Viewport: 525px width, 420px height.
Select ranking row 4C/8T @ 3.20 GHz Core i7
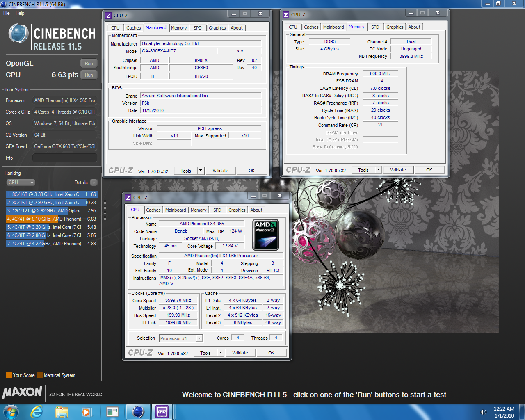tap(52, 227)
